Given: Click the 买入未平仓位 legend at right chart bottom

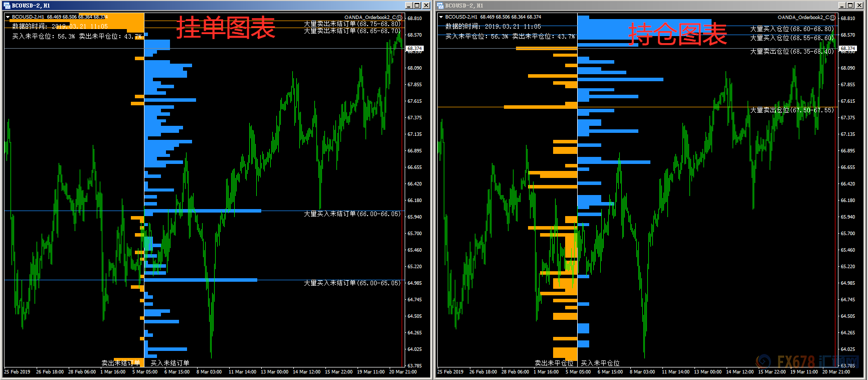Looking at the screenshot, I should [x=600, y=363].
